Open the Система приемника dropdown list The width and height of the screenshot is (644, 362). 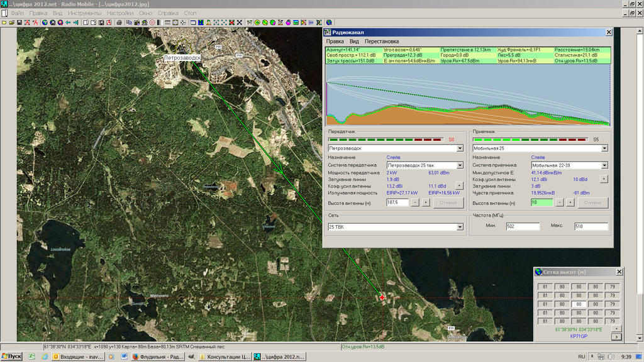[604, 165]
